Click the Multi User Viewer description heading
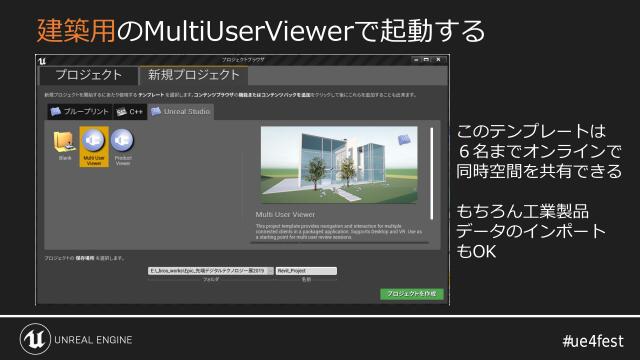640x360 pixels. (x=285, y=214)
